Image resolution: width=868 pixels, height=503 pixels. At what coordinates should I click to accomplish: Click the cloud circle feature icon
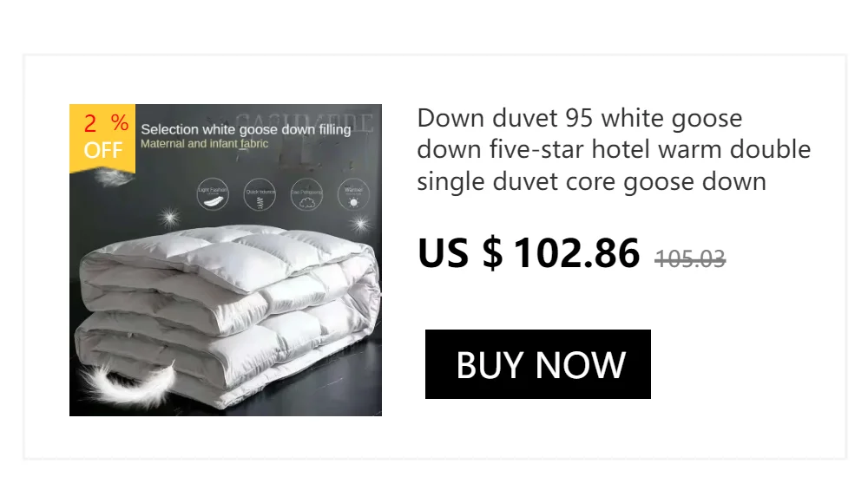pos(306,194)
